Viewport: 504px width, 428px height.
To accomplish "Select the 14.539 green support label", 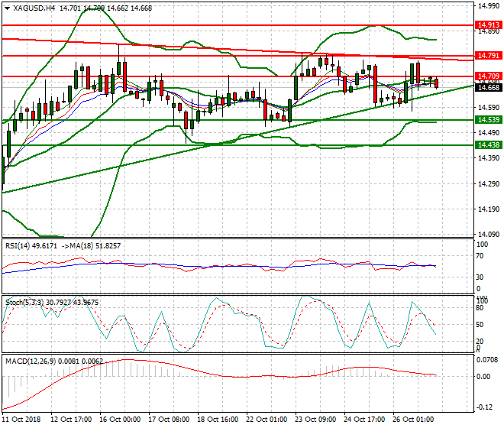I will pos(488,120).
